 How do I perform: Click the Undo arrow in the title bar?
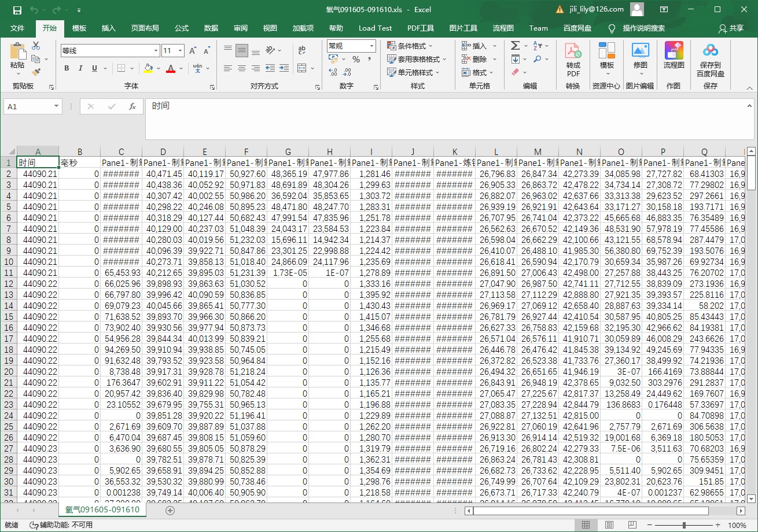(x=34, y=10)
